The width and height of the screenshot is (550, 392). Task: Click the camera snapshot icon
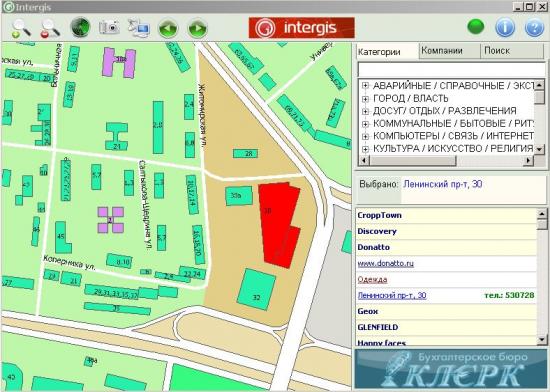(x=109, y=27)
